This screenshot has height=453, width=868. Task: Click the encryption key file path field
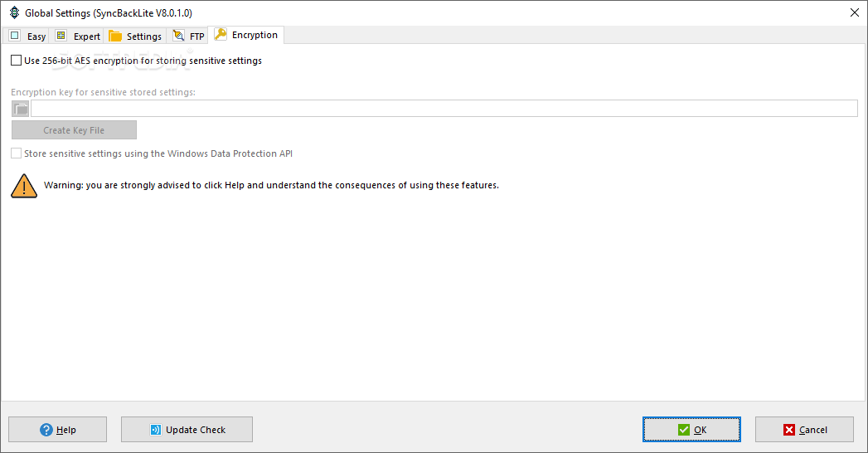(444, 109)
